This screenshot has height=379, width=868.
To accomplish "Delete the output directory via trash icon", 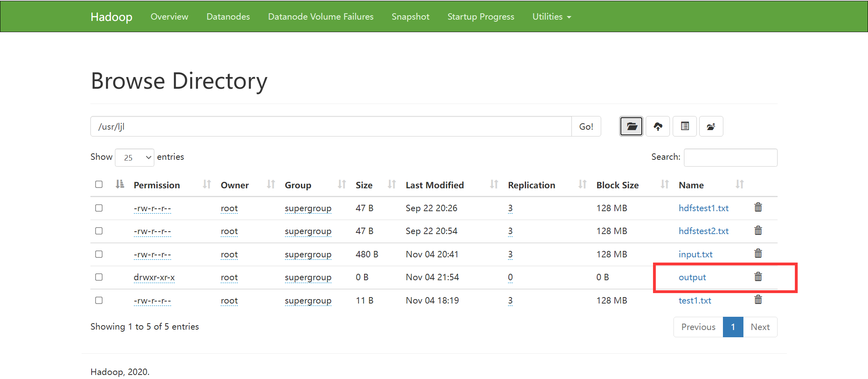I will pos(758,277).
